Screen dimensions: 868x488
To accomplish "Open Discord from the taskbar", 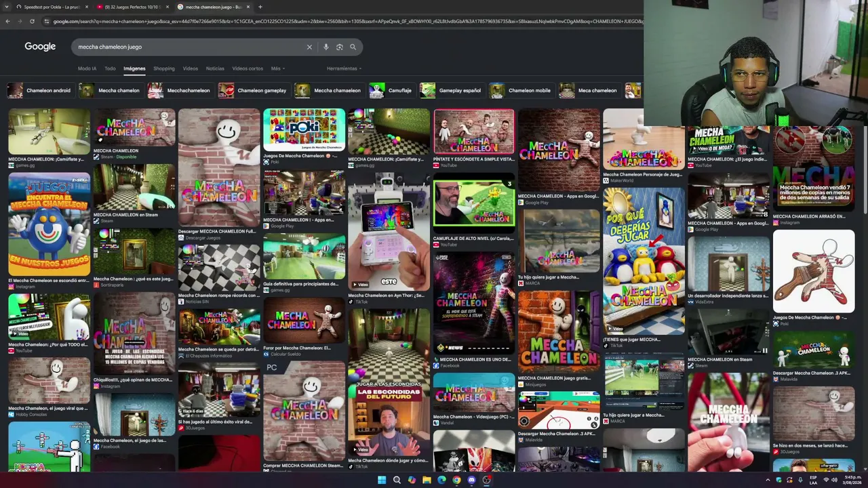I will tap(471, 480).
